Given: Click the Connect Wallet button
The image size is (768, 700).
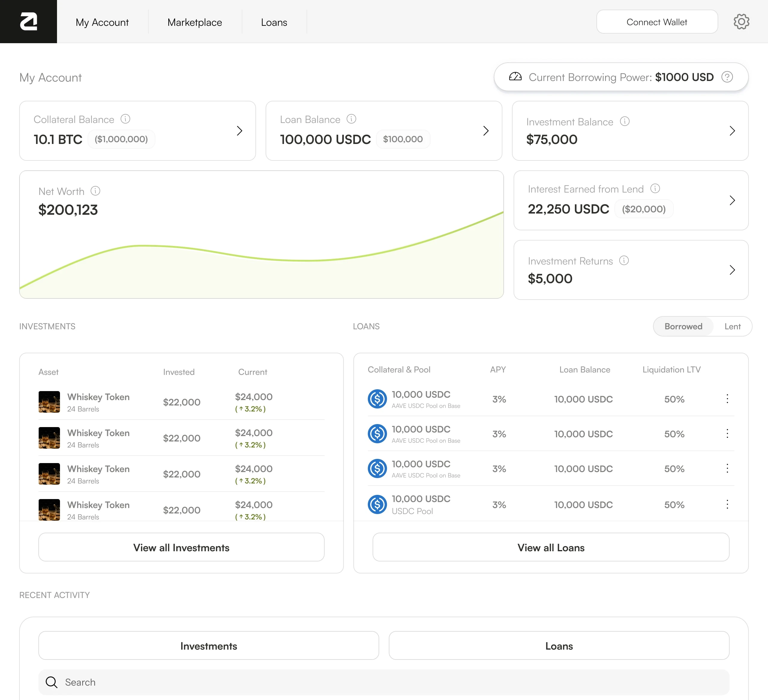Looking at the screenshot, I should 656,22.
